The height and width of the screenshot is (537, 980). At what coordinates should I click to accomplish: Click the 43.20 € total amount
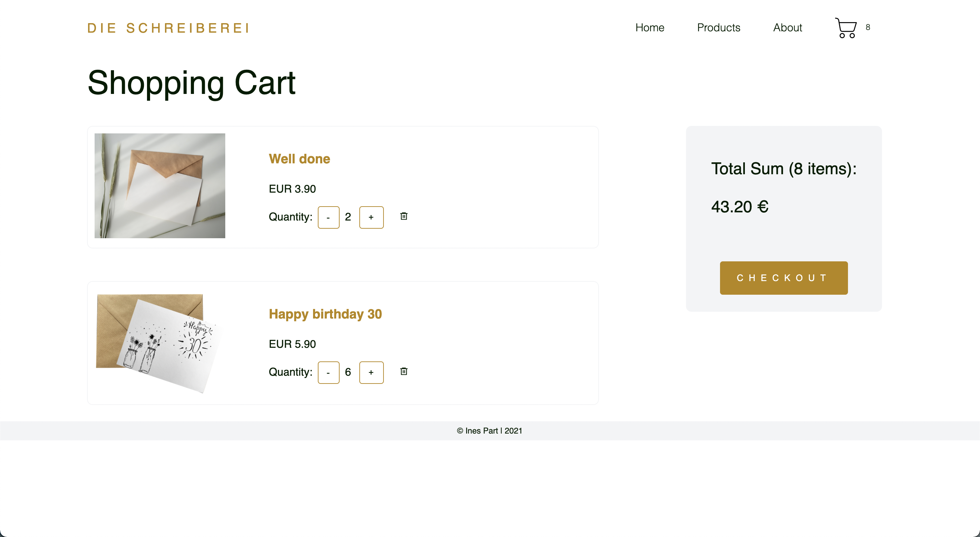739,207
